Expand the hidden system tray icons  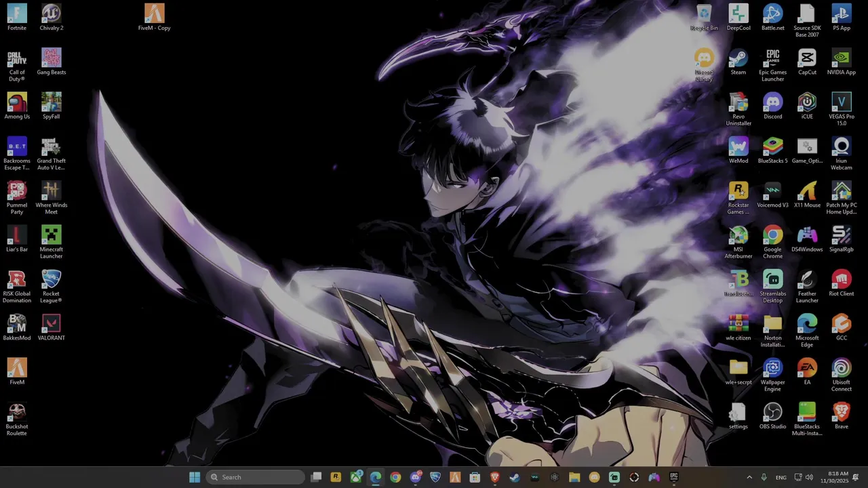(749, 477)
